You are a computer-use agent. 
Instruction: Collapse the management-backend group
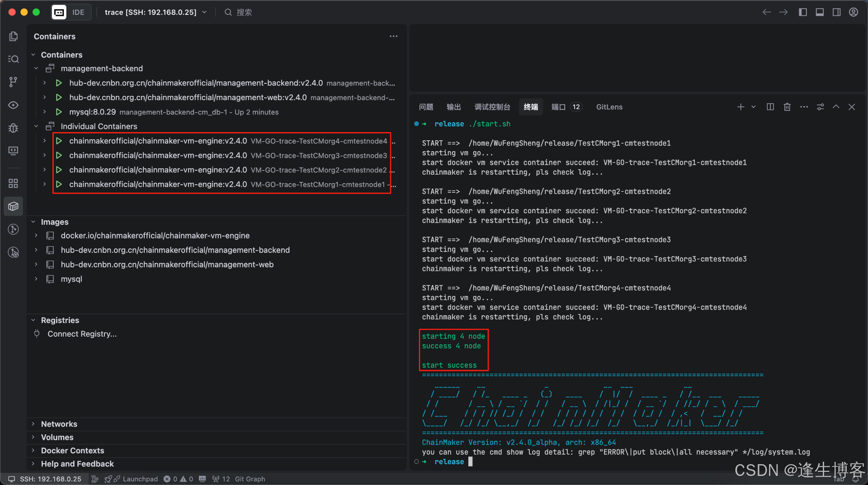[37, 68]
